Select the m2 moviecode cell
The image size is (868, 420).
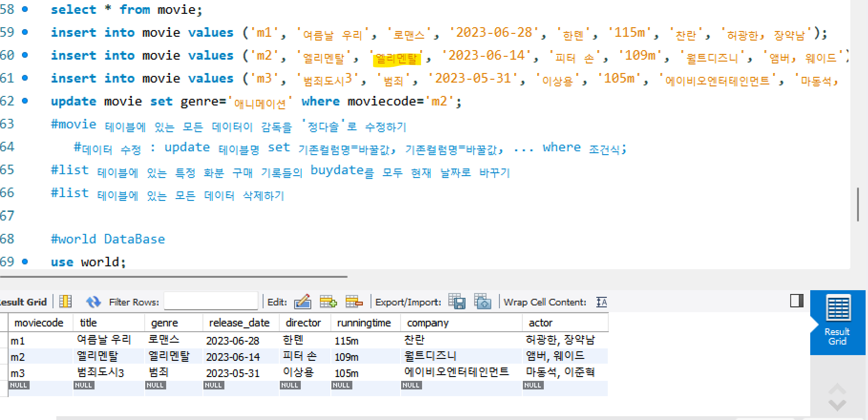click(x=41, y=357)
